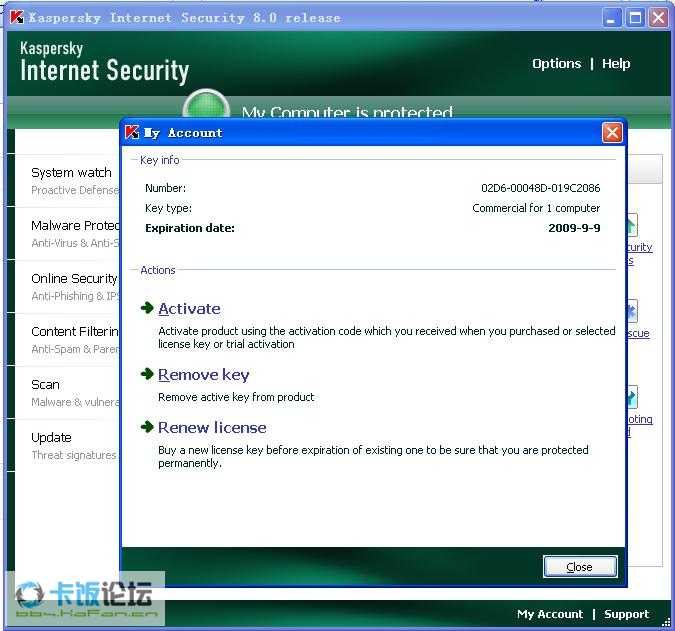675x631 pixels.
Task: Close the Kaspersky main window
Action: coord(659,19)
